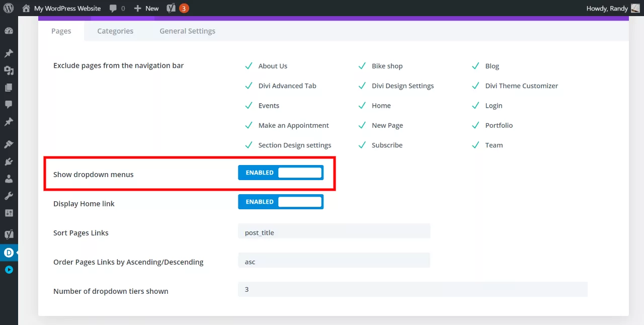
Task: Click the Yoast notification count badge 3
Action: [x=184, y=9]
